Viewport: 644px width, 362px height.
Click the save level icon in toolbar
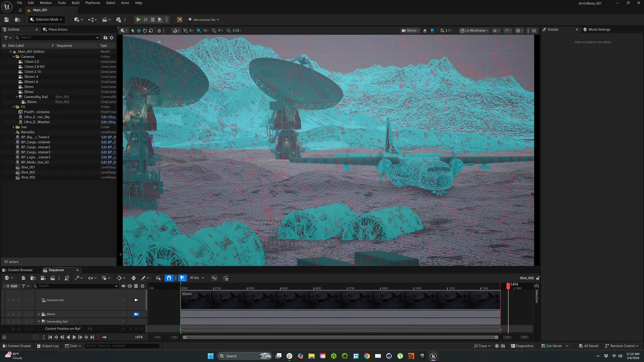pos(6,20)
